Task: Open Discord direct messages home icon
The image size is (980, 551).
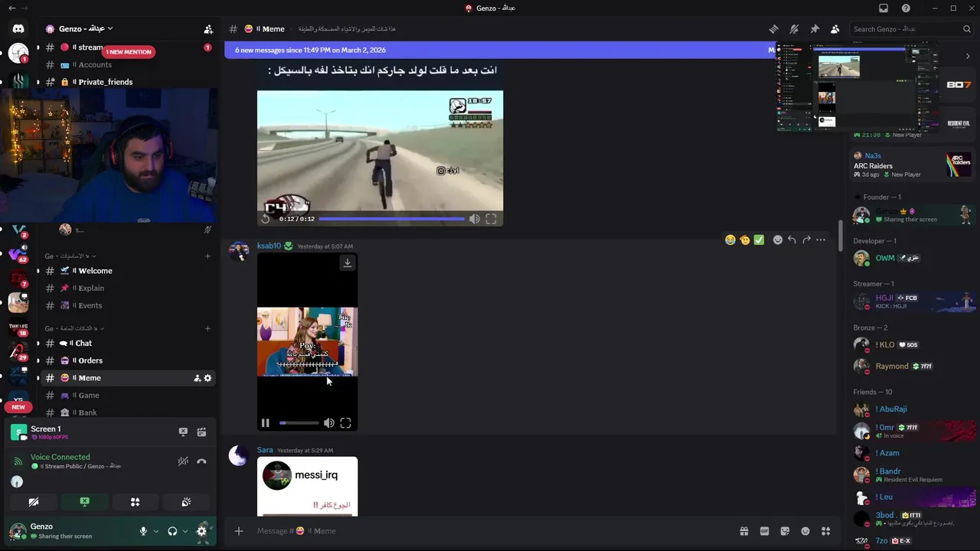Action: tap(18, 28)
